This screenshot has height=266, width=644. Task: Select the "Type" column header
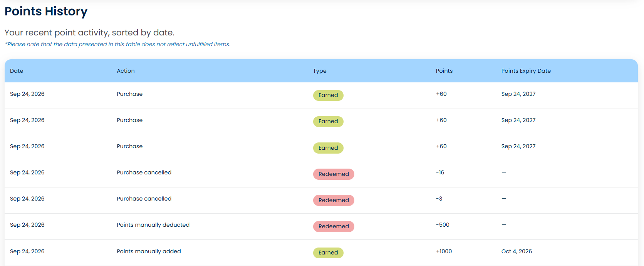pos(320,71)
